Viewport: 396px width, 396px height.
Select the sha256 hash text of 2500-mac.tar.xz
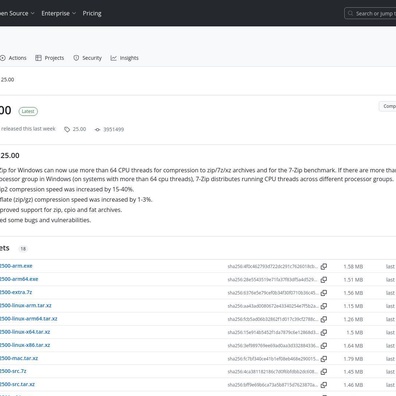tap(273, 359)
